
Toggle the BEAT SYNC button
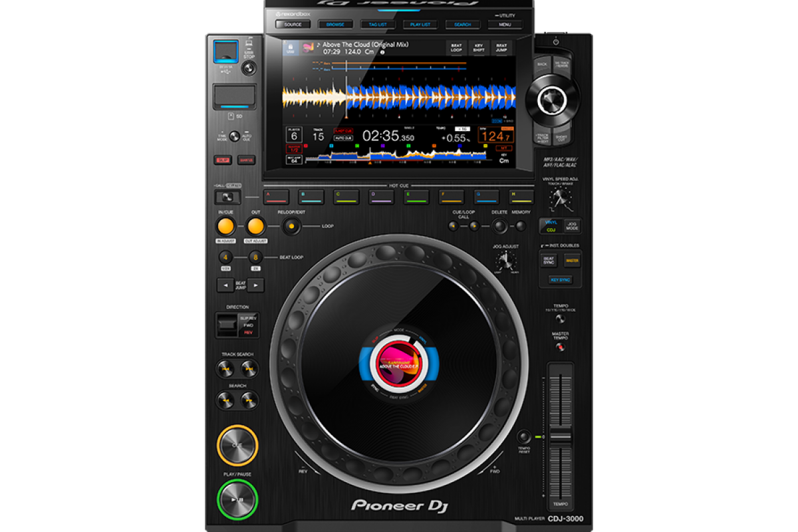tap(549, 261)
